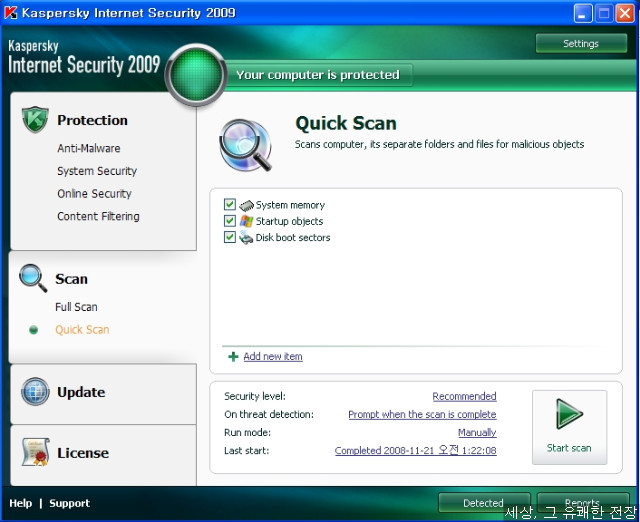Image resolution: width=640 pixels, height=522 pixels.
Task: Click the Protection shield icon
Action: click(35, 120)
